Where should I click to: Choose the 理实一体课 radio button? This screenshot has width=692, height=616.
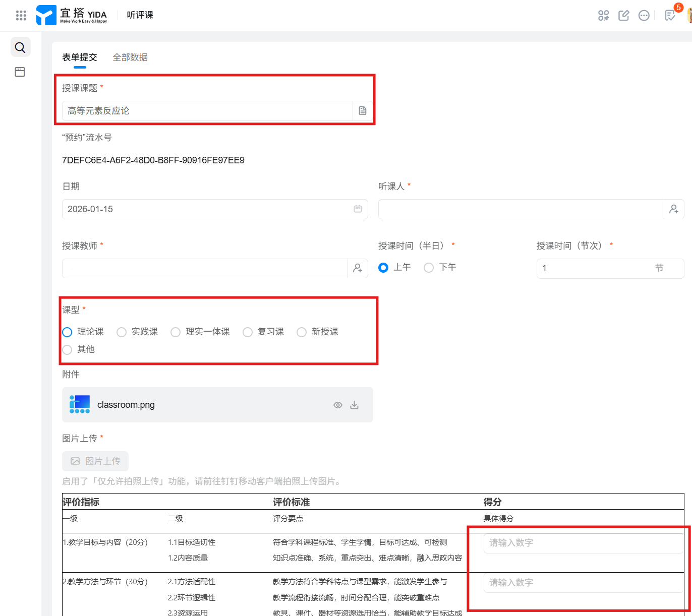176,332
